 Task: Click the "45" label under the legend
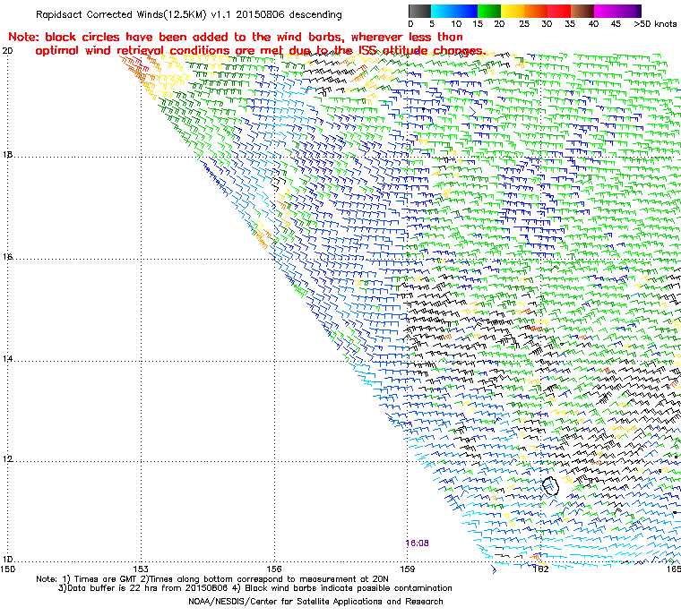[616, 24]
